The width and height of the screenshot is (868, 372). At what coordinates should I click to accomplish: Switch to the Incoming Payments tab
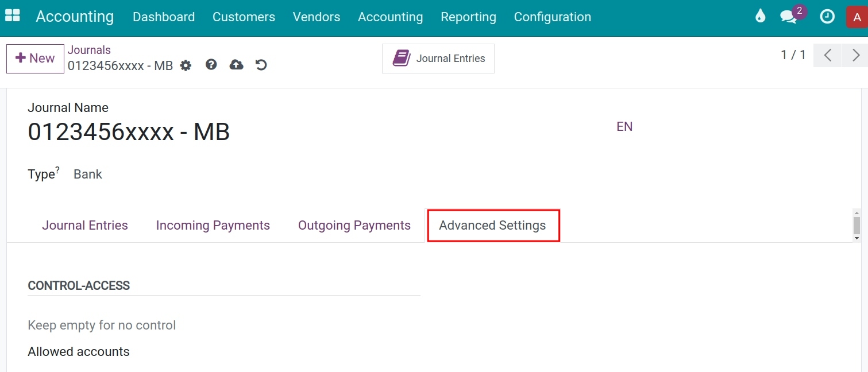click(213, 226)
